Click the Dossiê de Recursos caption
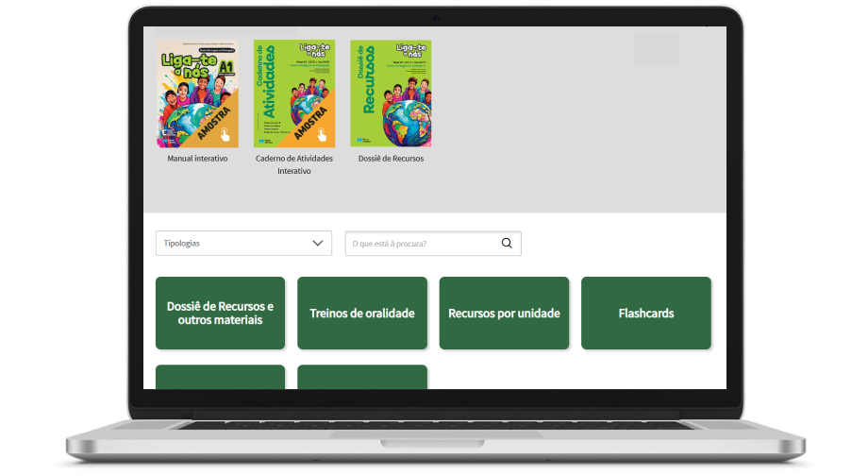Viewport: 868px width, 476px height. [391, 159]
